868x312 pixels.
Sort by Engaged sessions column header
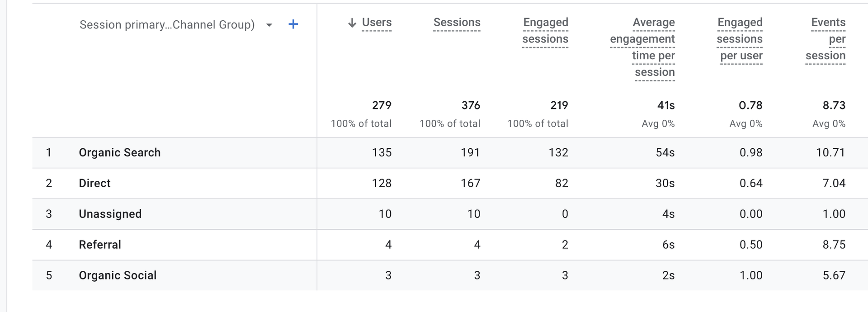(545, 31)
